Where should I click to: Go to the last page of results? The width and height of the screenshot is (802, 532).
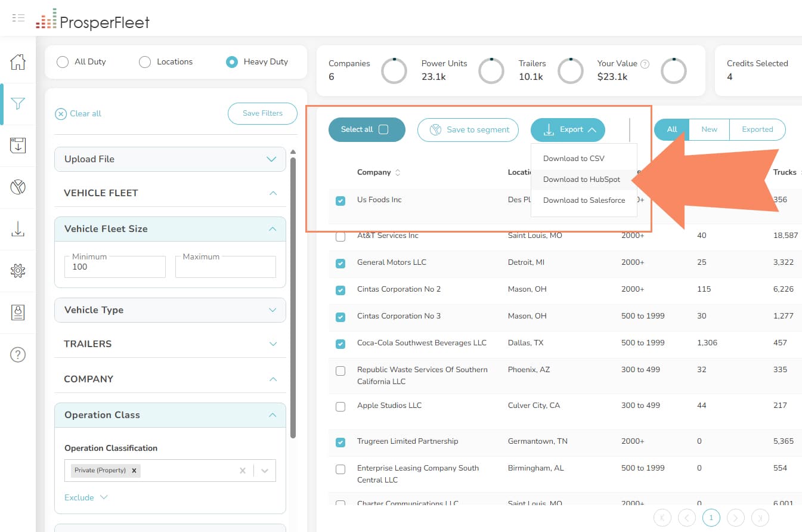[760, 518]
